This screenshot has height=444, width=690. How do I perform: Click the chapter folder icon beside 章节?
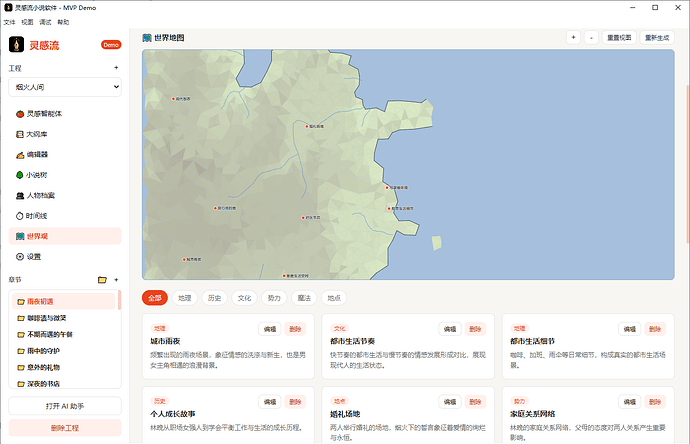click(x=102, y=280)
